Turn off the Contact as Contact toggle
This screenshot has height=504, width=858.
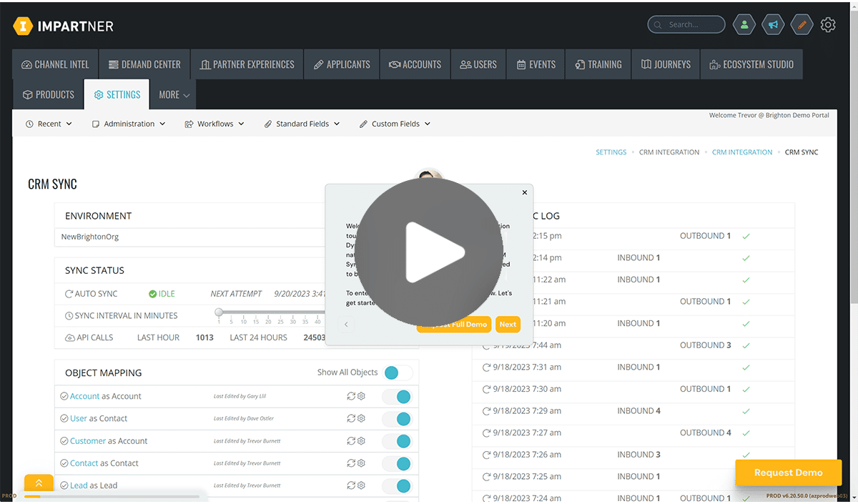(x=397, y=463)
